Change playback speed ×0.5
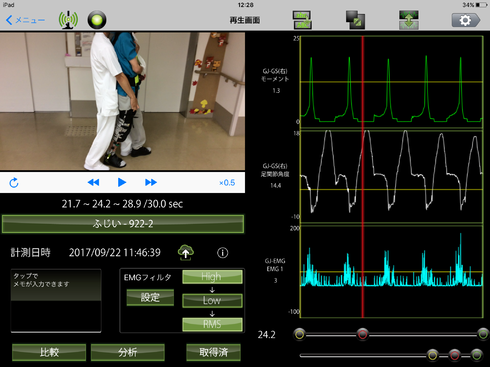This screenshot has width=490, height=367. pyautogui.click(x=227, y=183)
